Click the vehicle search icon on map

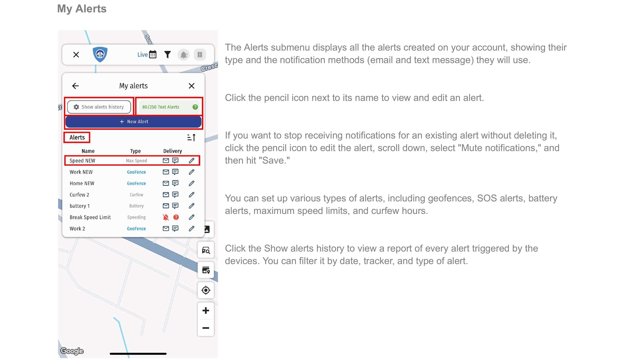point(206,250)
